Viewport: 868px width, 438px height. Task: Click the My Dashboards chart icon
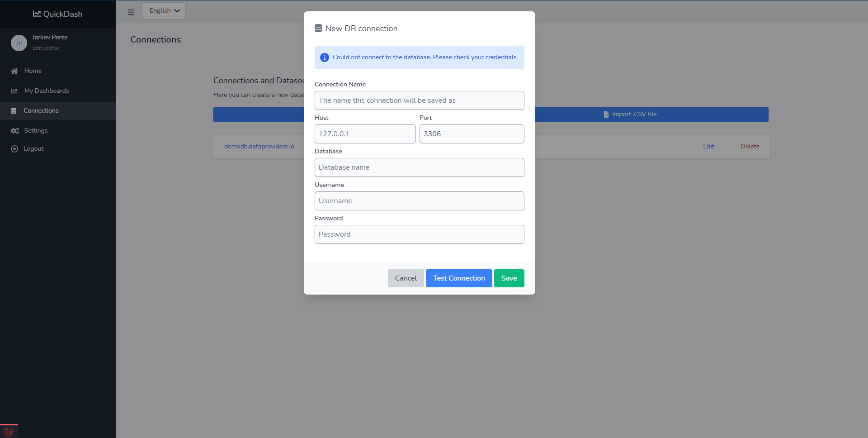14,91
